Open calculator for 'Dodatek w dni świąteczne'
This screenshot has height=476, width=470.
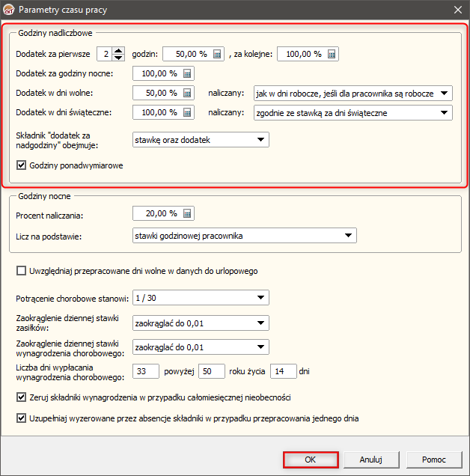(187, 112)
